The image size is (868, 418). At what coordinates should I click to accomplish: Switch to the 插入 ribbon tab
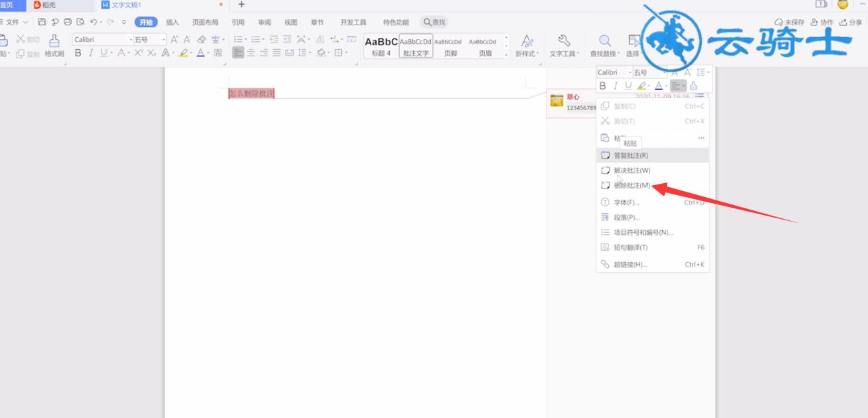tap(173, 22)
